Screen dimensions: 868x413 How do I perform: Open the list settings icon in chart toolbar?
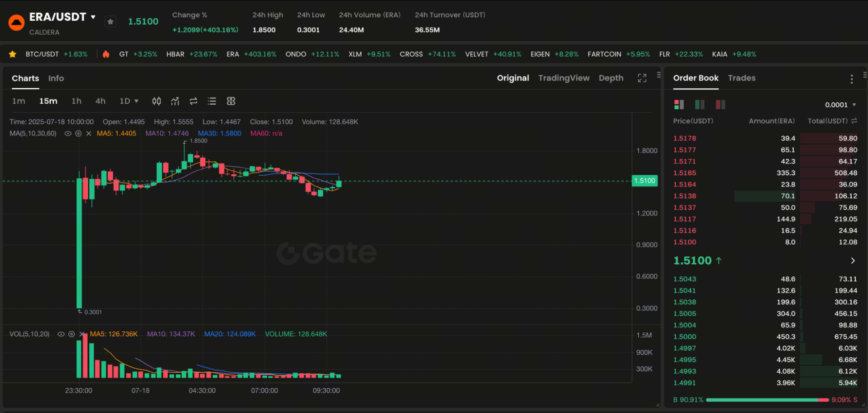(212, 101)
